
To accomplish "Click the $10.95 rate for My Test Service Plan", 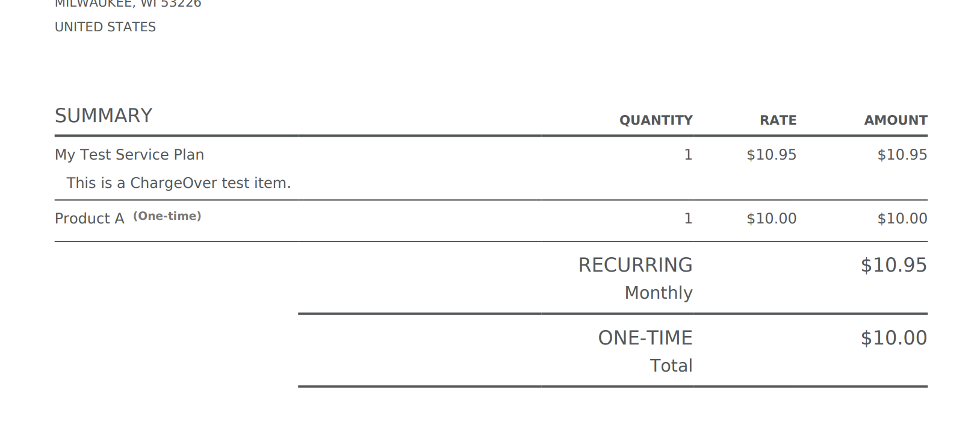I will click(771, 155).
